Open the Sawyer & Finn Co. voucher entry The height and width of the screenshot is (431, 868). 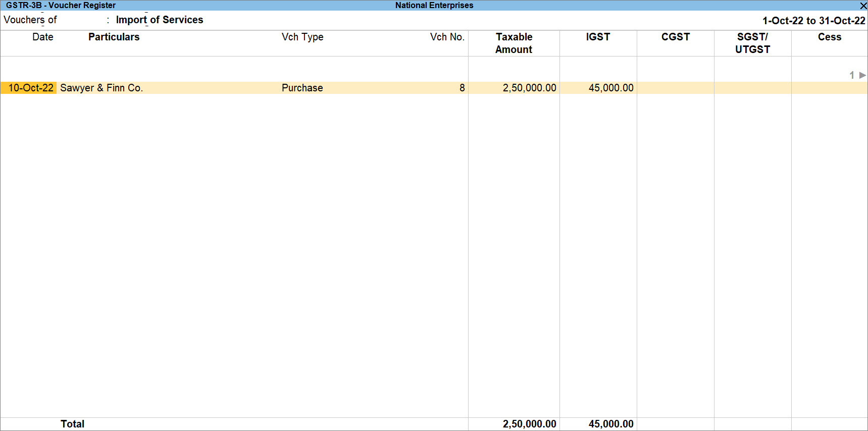[x=101, y=88]
